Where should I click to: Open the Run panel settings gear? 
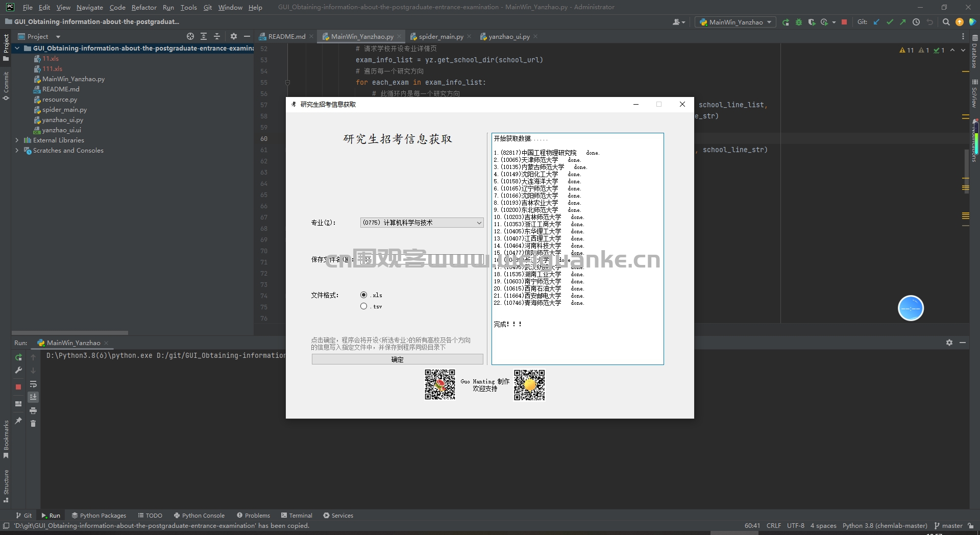[x=949, y=343]
